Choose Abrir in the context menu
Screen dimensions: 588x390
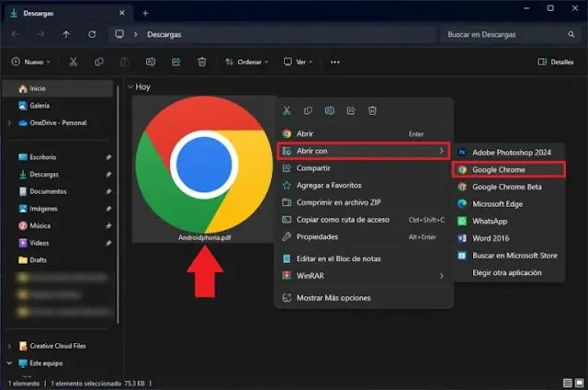tap(363, 133)
